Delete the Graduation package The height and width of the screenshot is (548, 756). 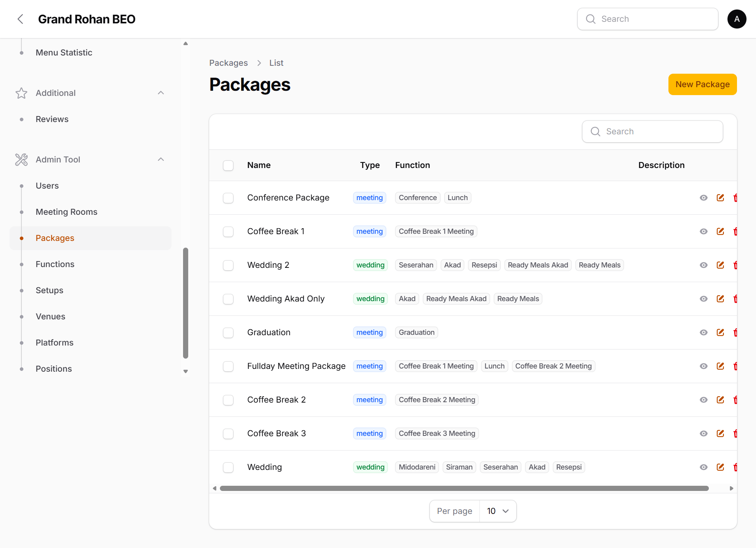click(x=735, y=332)
